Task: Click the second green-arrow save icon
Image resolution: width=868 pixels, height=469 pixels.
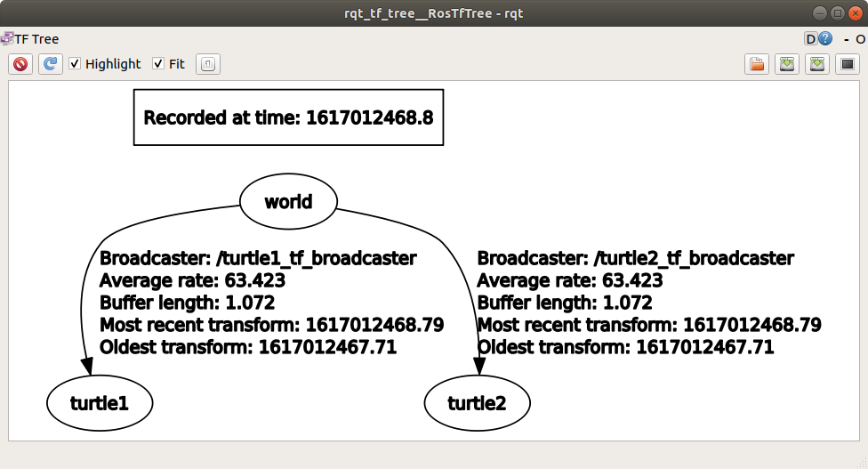Action: (817, 64)
